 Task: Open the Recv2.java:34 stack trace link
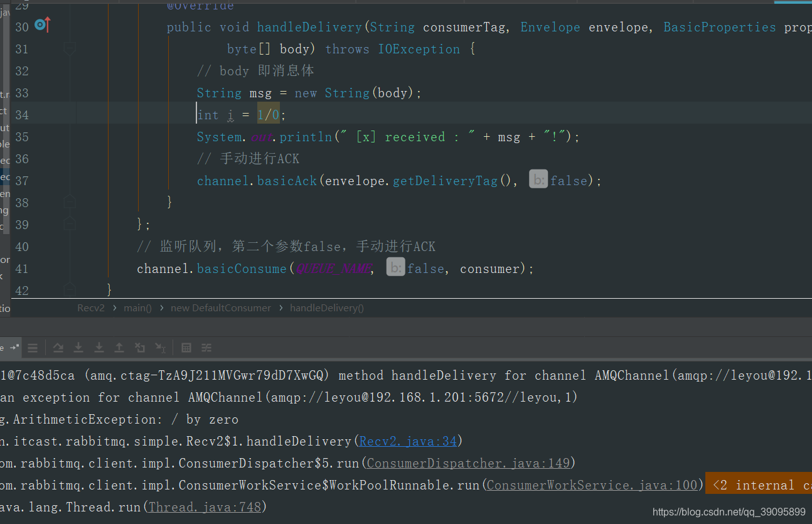click(408, 441)
